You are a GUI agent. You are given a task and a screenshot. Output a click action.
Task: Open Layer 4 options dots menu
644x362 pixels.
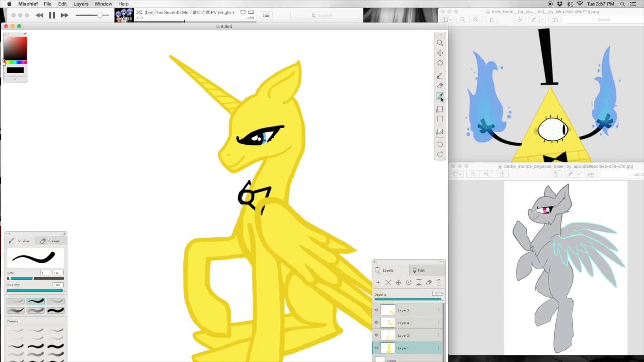[439, 323]
